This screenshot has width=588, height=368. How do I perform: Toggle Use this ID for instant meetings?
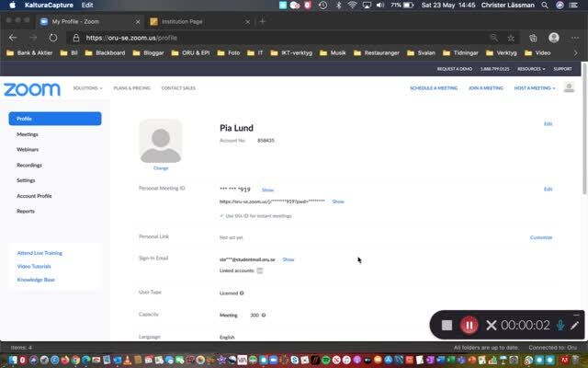click(221, 216)
